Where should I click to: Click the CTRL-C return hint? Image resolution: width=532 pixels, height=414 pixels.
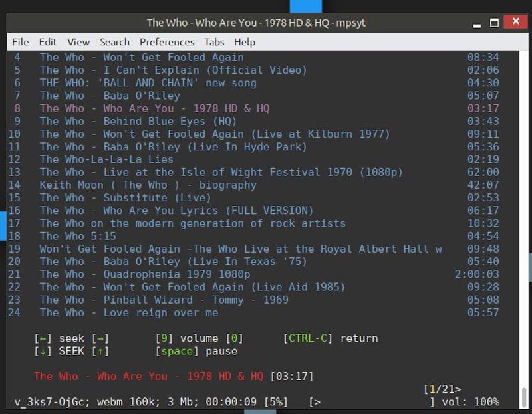pyautogui.click(x=331, y=338)
